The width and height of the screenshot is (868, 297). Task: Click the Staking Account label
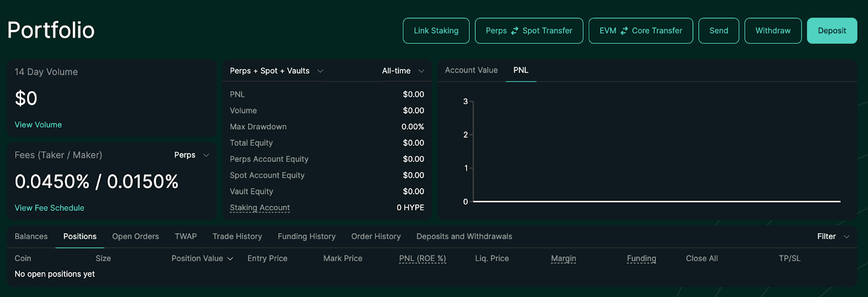[x=259, y=208]
